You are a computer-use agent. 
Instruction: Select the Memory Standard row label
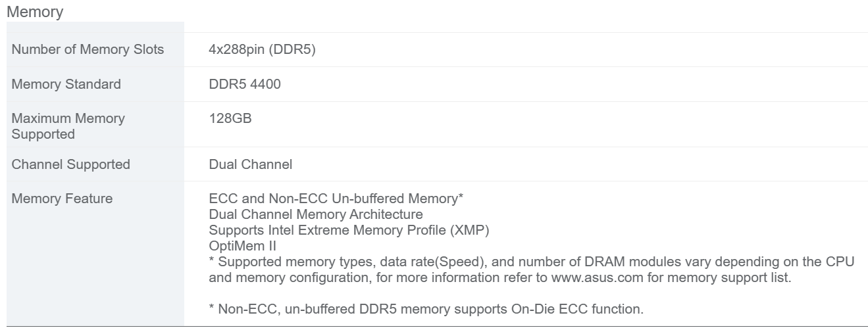click(x=66, y=84)
